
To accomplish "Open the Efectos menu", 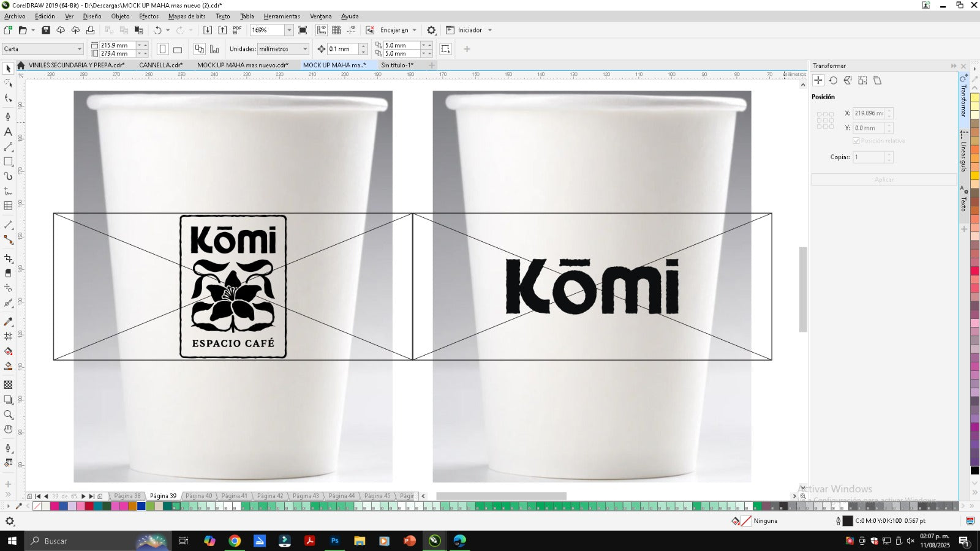I will (x=149, y=17).
